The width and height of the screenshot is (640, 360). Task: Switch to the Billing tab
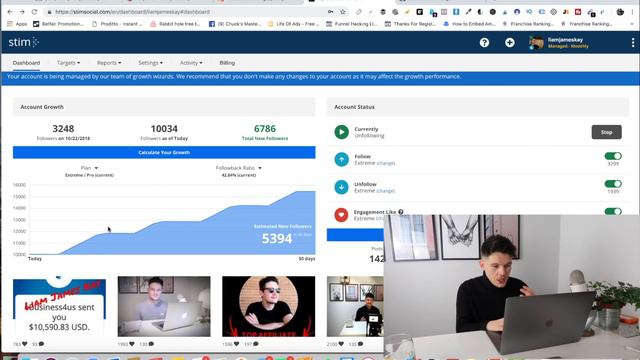coord(227,63)
